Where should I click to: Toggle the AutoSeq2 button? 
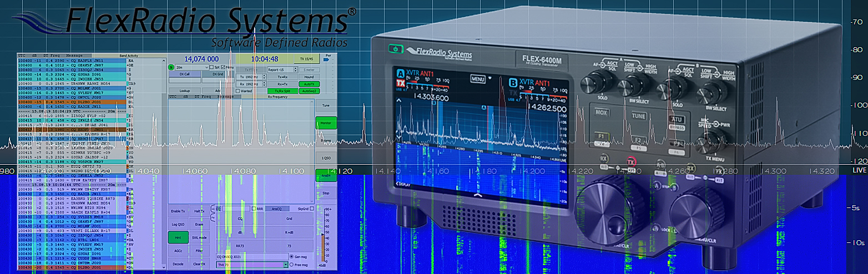tap(309, 91)
